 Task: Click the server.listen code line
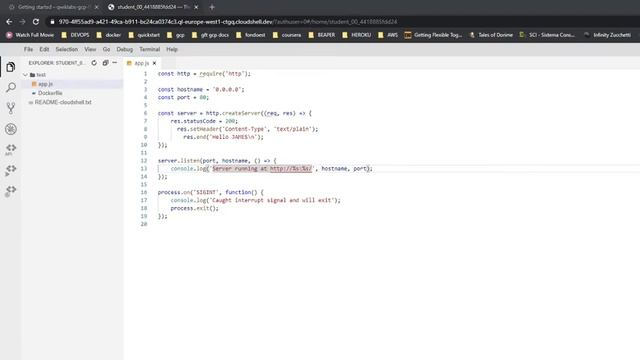click(x=217, y=161)
